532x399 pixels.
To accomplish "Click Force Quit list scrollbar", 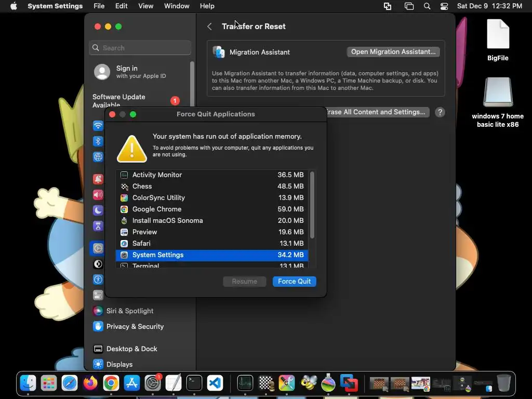I will [x=312, y=205].
